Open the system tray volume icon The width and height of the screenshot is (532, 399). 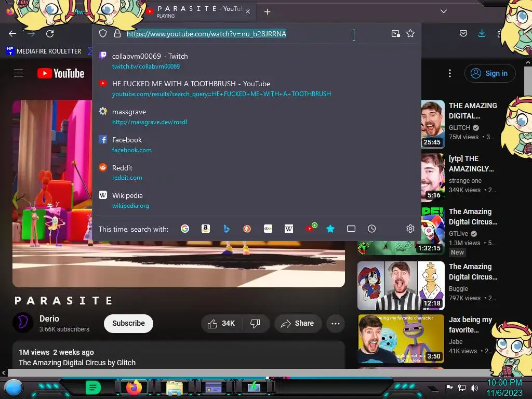click(474, 388)
